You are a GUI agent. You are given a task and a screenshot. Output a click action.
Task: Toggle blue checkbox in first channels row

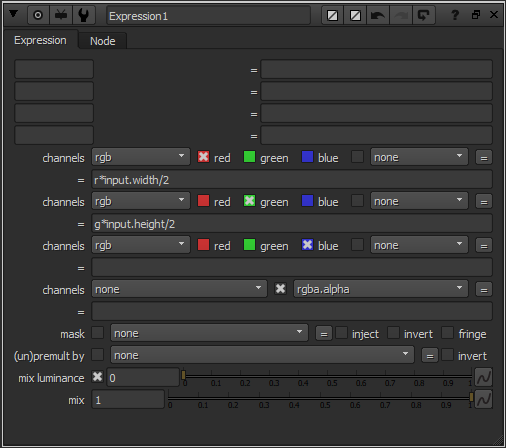(x=307, y=157)
